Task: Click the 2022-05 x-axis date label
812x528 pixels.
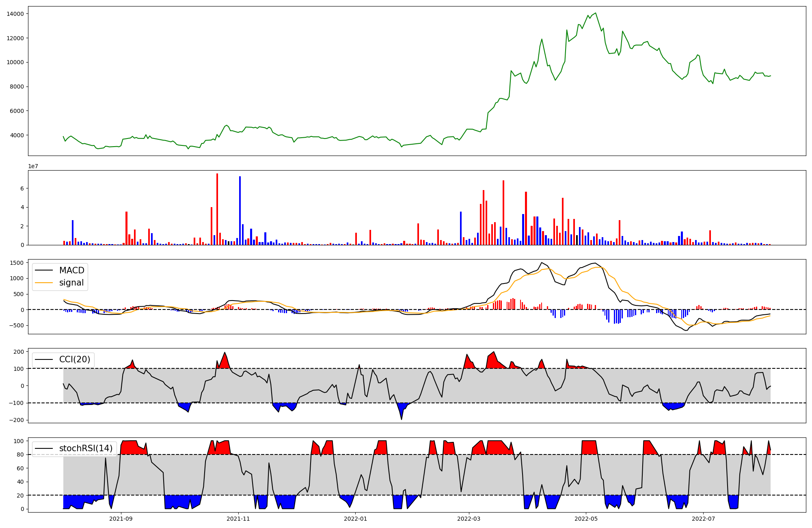Action: click(586, 519)
